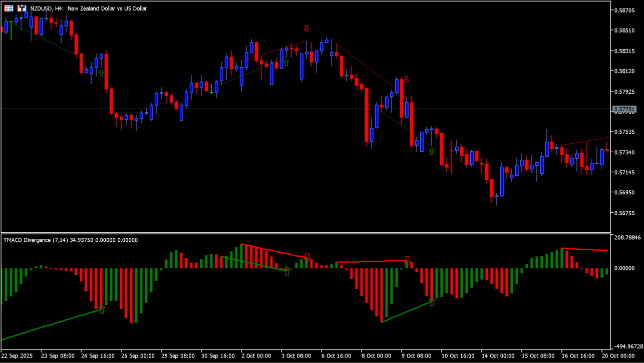
Task: Click the 0.00000 zero-level indicator scale label
Action: [624, 268]
